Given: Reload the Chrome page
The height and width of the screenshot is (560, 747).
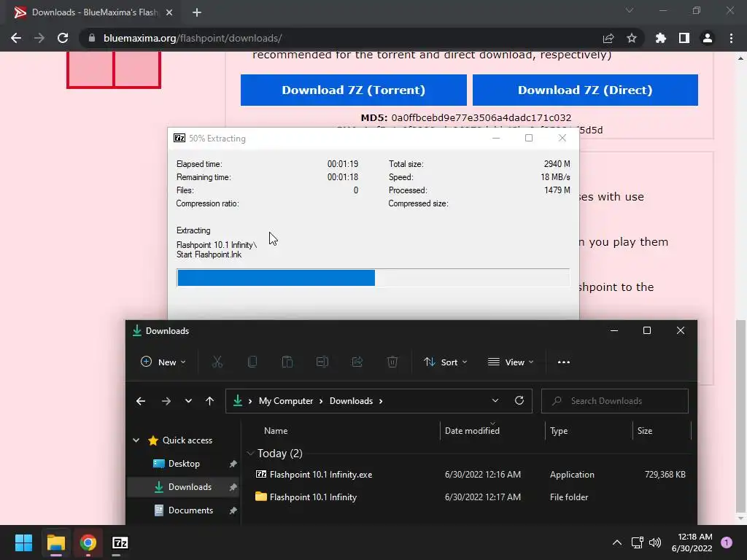Looking at the screenshot, I should point(63,38).
